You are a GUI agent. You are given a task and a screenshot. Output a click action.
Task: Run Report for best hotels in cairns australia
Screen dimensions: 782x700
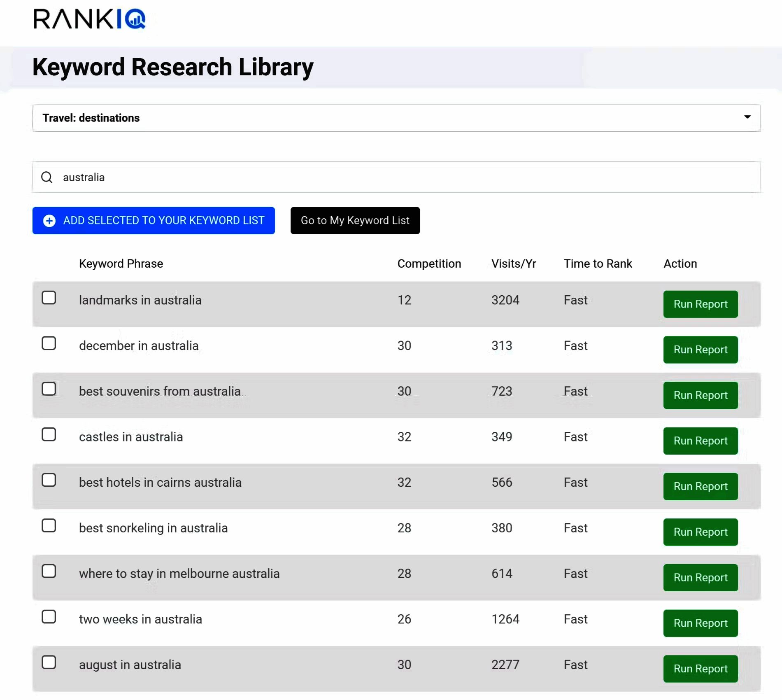pyautogui.click(x=700, y=487)
